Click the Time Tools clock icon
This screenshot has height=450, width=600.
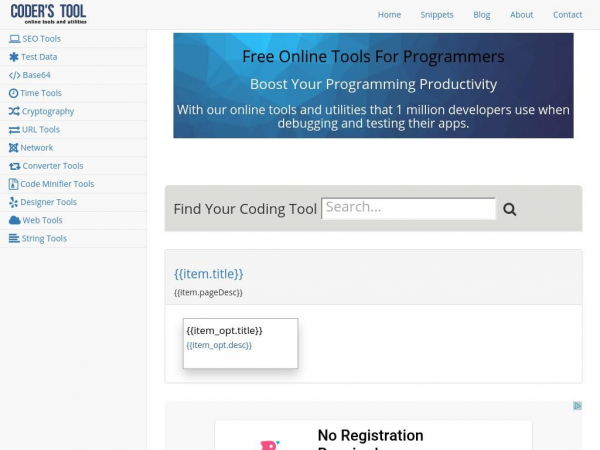[13, 93]
